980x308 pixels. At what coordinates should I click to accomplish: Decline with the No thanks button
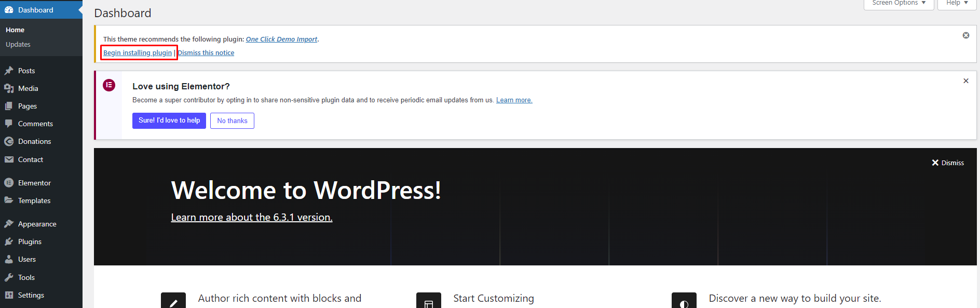[232, 120]
